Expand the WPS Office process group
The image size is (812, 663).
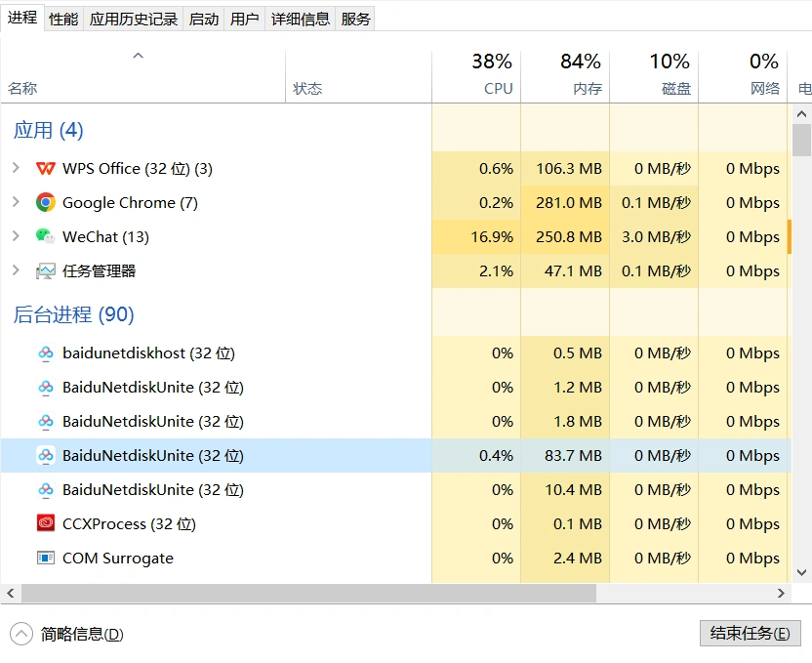[x=16, y=169]
